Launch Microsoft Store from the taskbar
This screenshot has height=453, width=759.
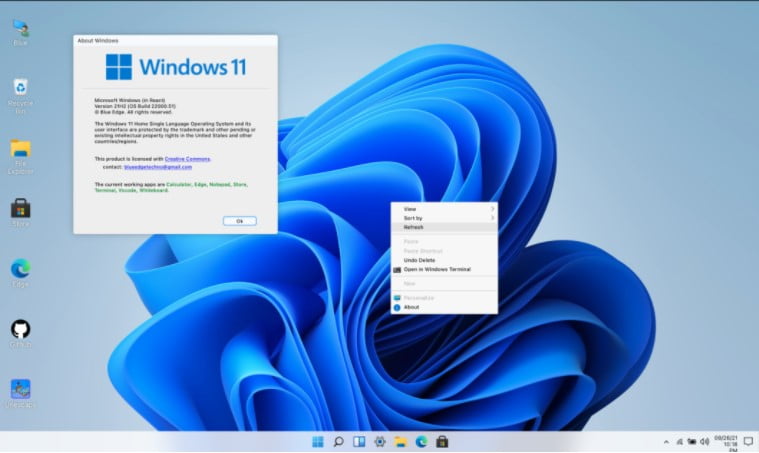(x=441, y=441)
